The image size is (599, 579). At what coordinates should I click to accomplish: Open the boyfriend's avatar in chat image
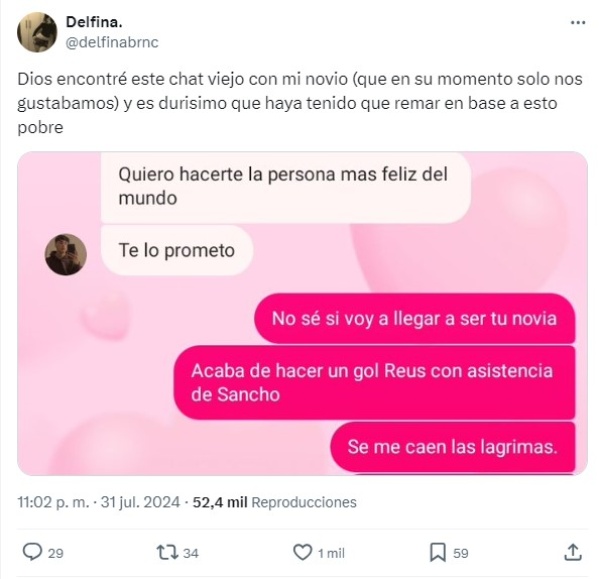click(x=66, y=254)
